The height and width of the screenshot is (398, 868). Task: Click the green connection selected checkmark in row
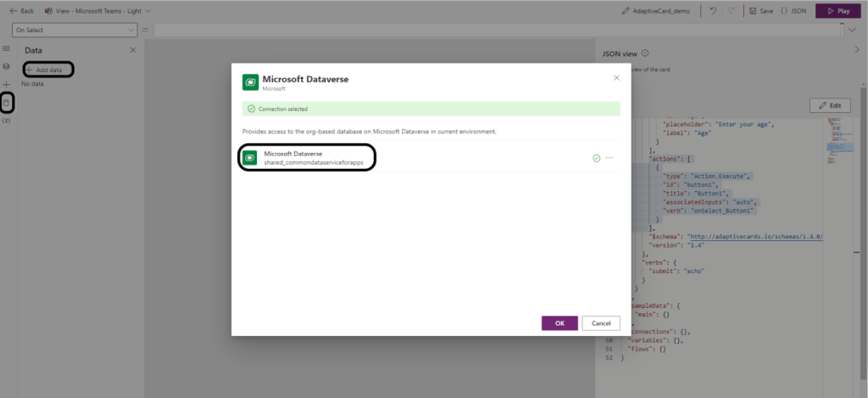pos(597,158)
